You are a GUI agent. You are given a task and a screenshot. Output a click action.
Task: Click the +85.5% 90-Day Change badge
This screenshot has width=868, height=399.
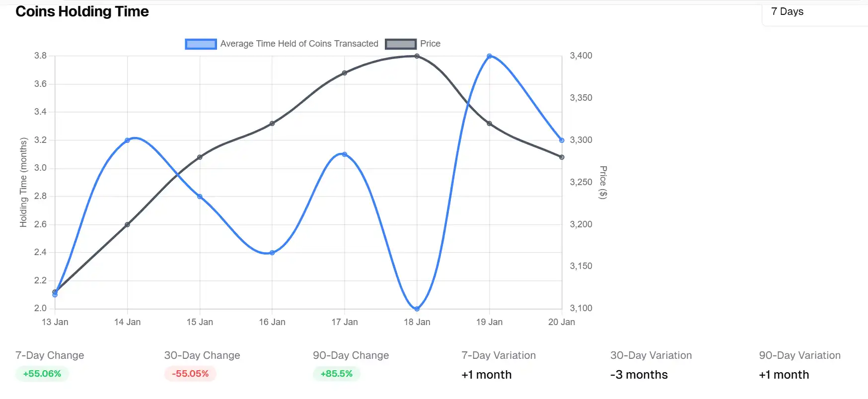click(337, 374)
